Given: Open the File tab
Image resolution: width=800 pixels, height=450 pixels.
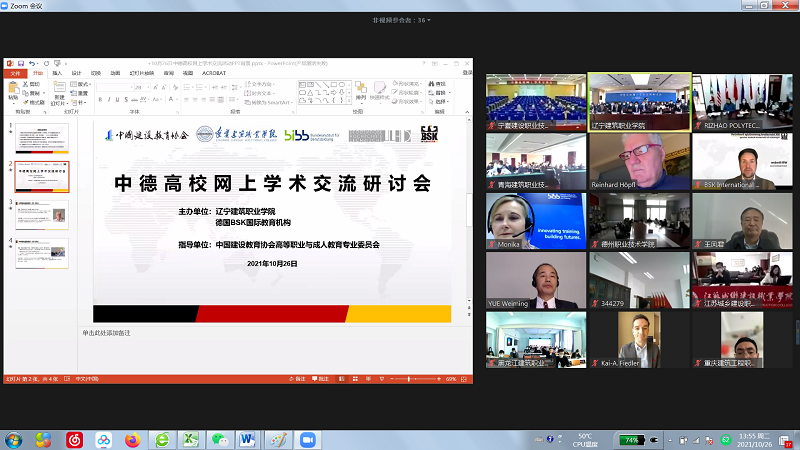Looking at the screenshot, I should pos(14,73).
